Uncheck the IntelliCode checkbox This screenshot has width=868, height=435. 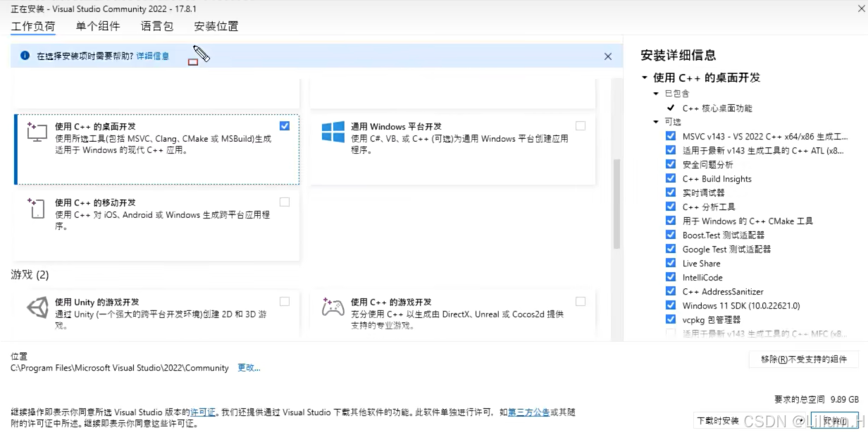tap(671, 277)
